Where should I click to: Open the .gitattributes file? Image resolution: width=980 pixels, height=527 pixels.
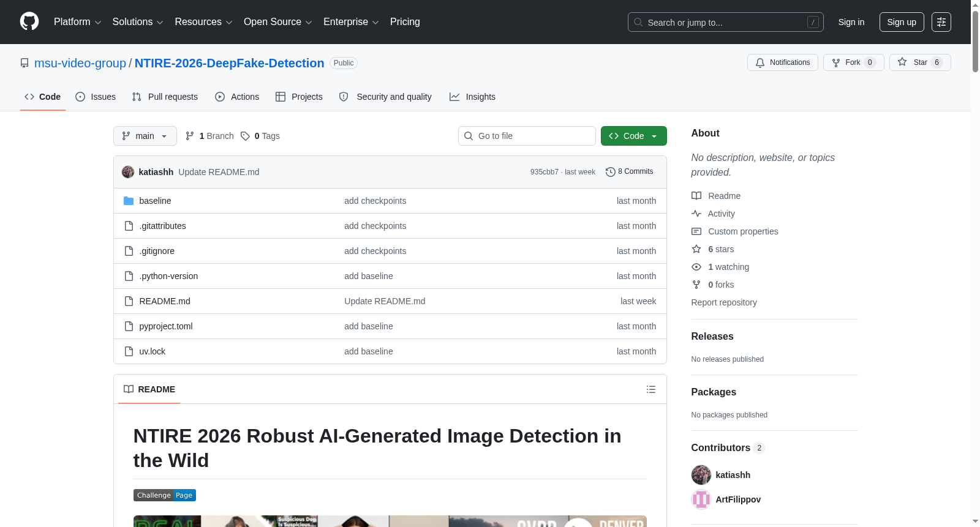pyautogui.click(x=162, y=226)
